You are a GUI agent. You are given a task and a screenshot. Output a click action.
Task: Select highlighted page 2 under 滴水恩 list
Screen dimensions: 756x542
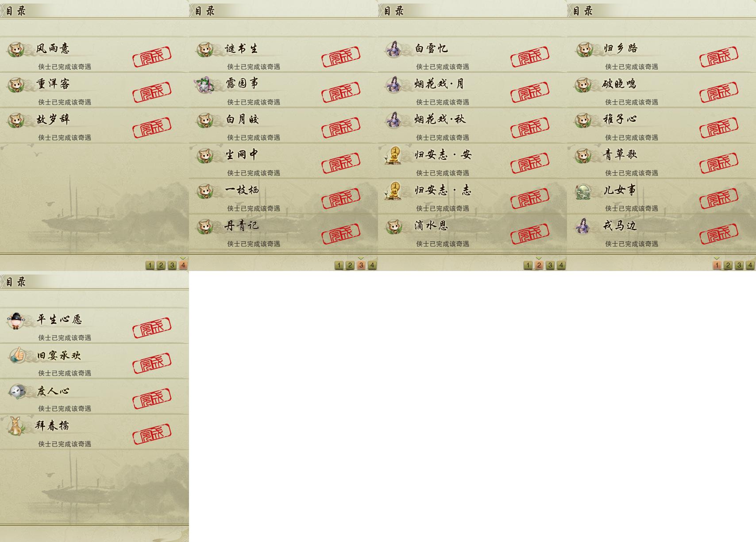(539, 265)
